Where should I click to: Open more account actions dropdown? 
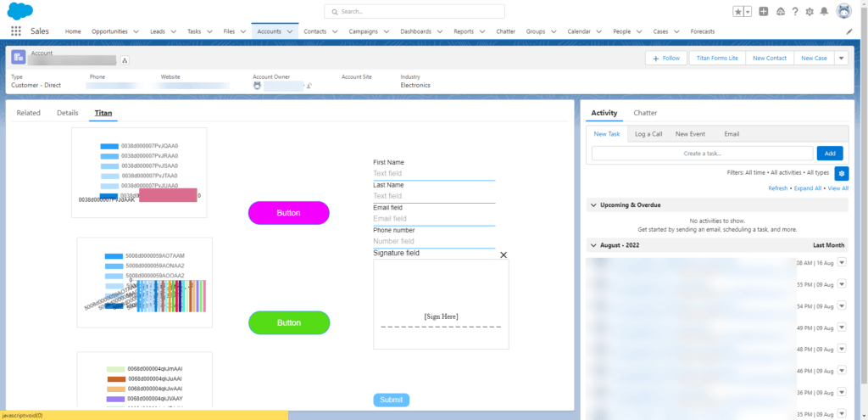[x=841, y=58]
